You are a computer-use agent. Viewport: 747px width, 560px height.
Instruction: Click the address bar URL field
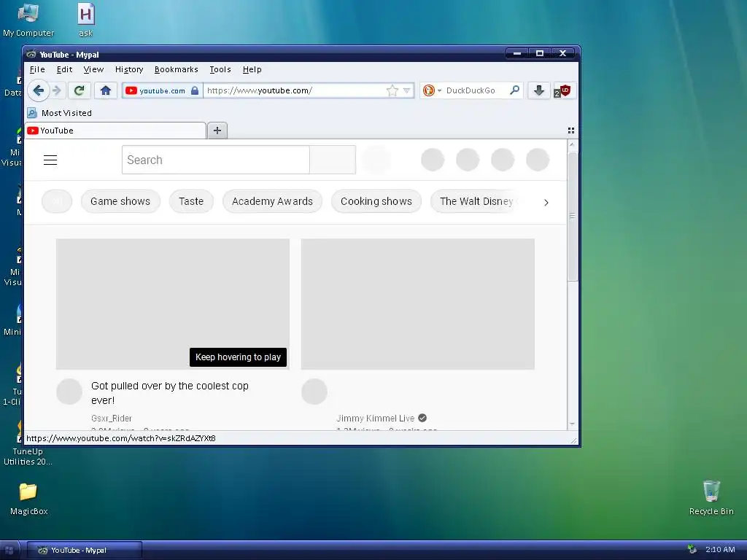click(x=295, y=90)
